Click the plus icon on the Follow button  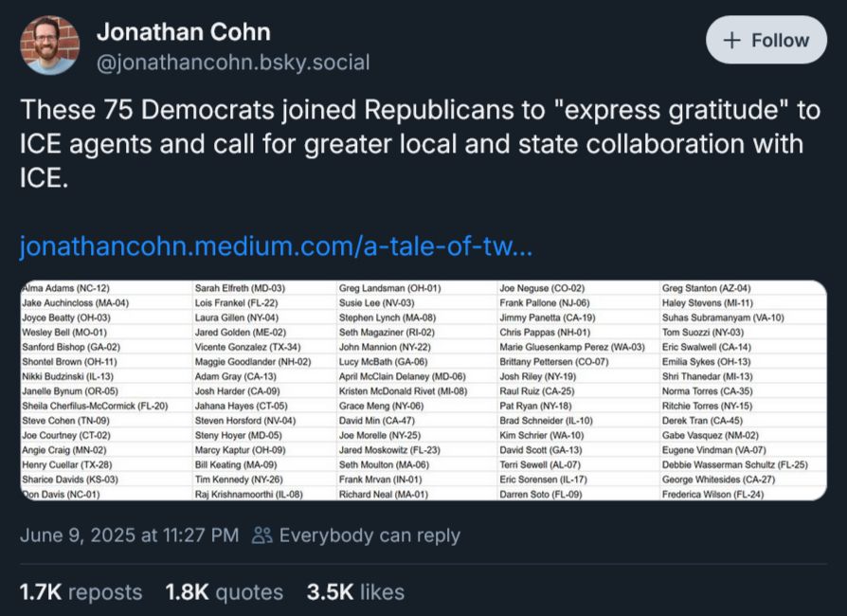click(733, 40)
